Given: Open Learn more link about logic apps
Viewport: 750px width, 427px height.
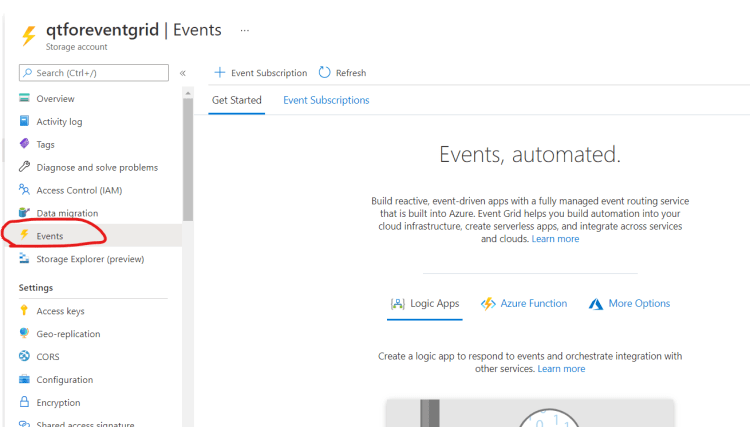Looking at the screenshot, I should [561, 369].
